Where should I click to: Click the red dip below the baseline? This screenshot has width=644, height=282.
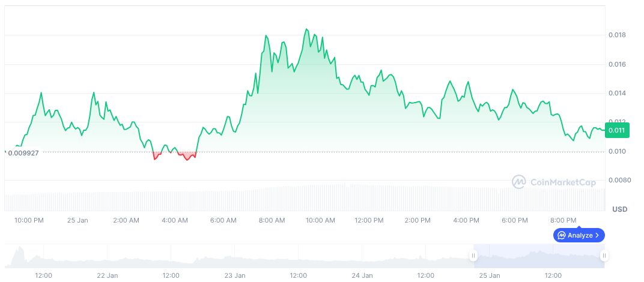coord(157,157)
